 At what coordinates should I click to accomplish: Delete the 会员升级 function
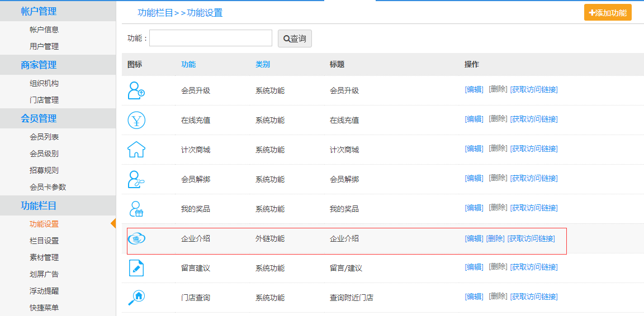coord(498,89)
